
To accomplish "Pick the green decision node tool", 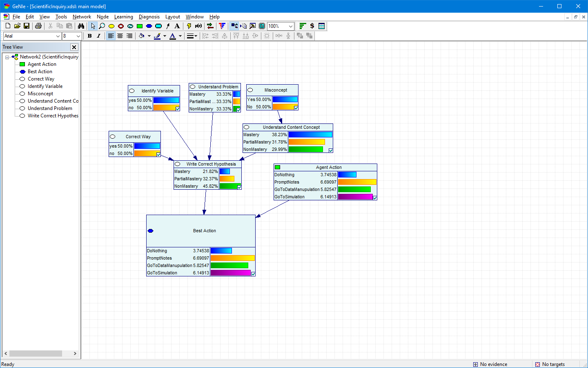I will click(140, 26).
